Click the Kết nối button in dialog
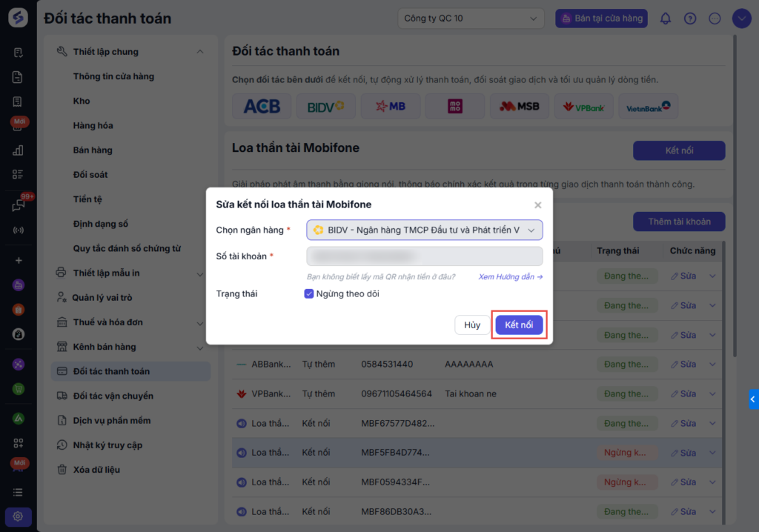 click(x=519, y=325)
